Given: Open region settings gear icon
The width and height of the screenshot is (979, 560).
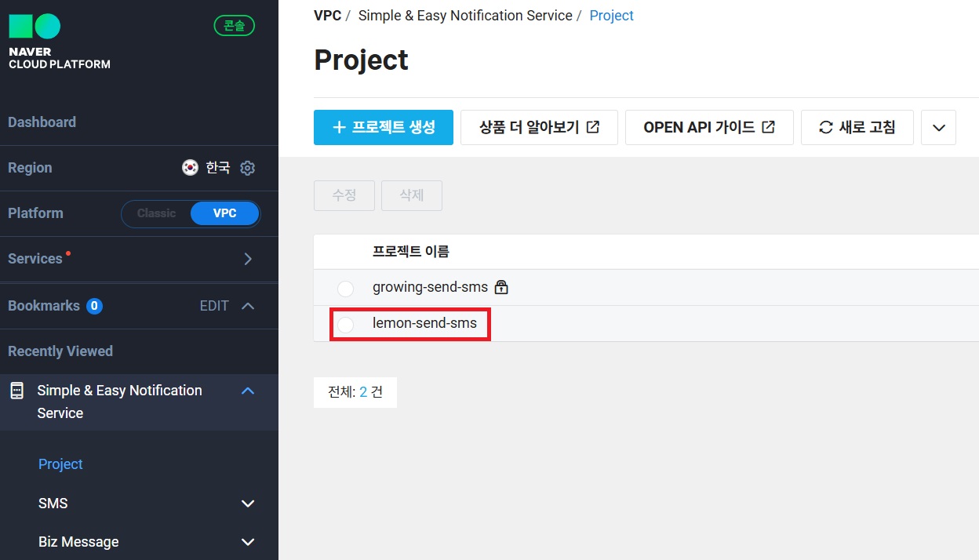Looking at the screenshot, I should [x=247, y=168].
